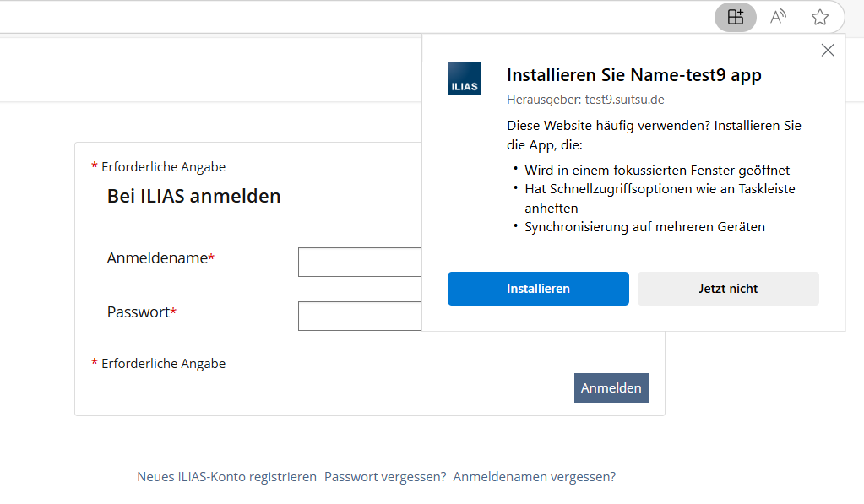Screen dimensions: 864x504
Task: Follow the Passwort vergessen? link
Action: tap(385, 477)
